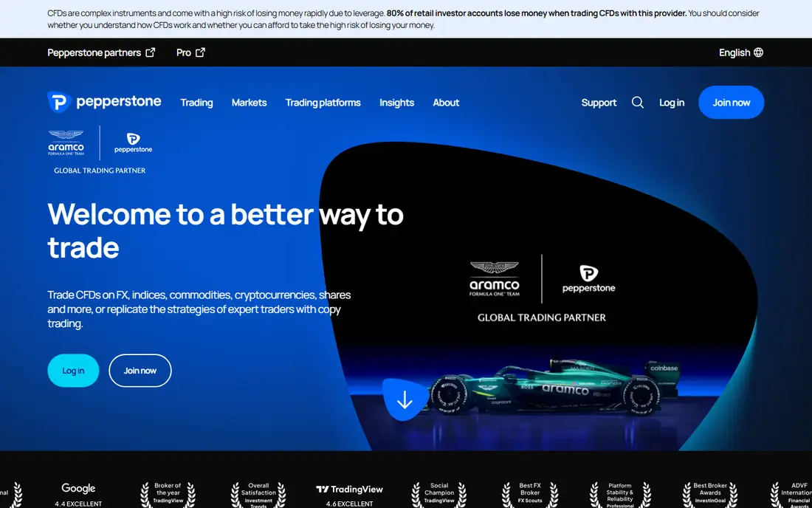The image size is (812, 508).
Task: Click Log in in the navigation bar
Action: tap(672, 103)
